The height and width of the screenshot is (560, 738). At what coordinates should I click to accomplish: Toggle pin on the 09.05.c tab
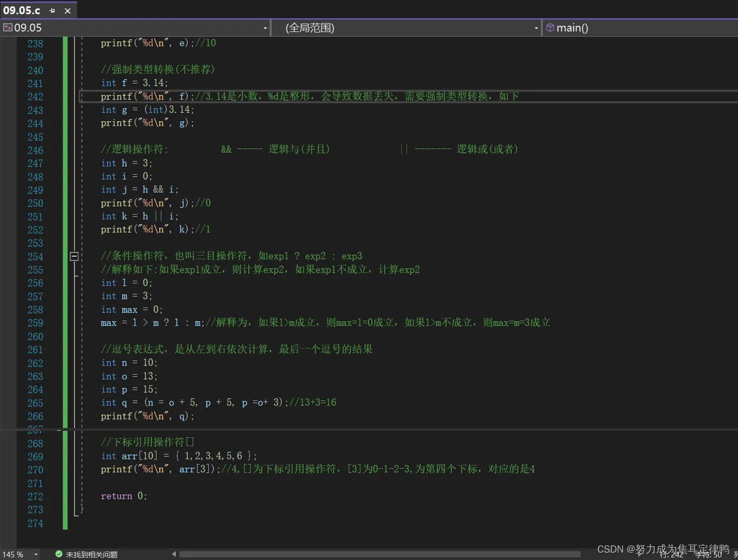pos(52,11)
